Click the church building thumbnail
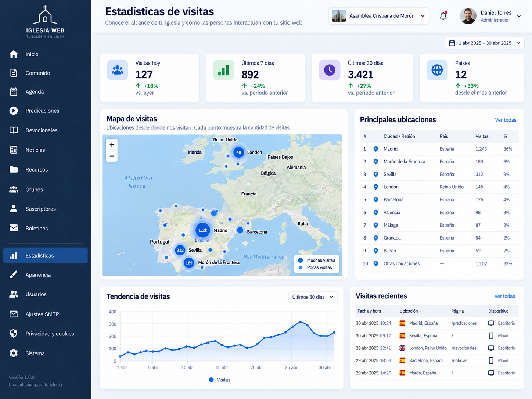The height and width of the screenshot is (399, 532). [x=339, y=16]
